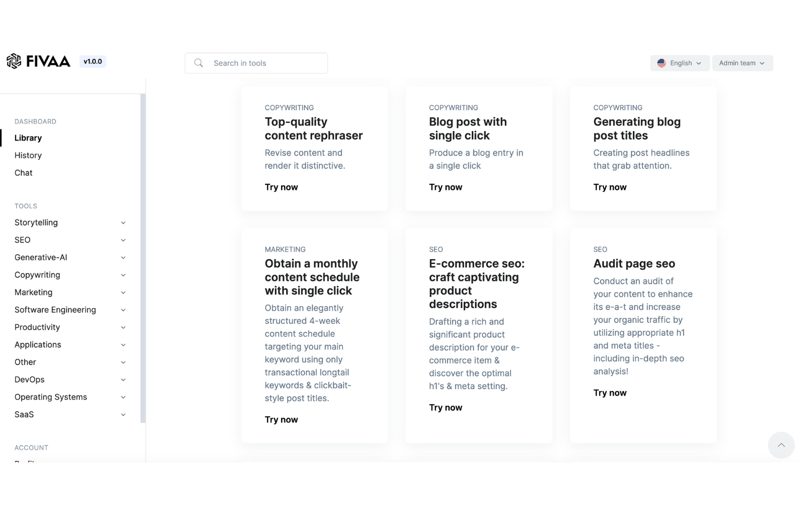
Task: Focus the Search in tools field
Action: (256, 63)
